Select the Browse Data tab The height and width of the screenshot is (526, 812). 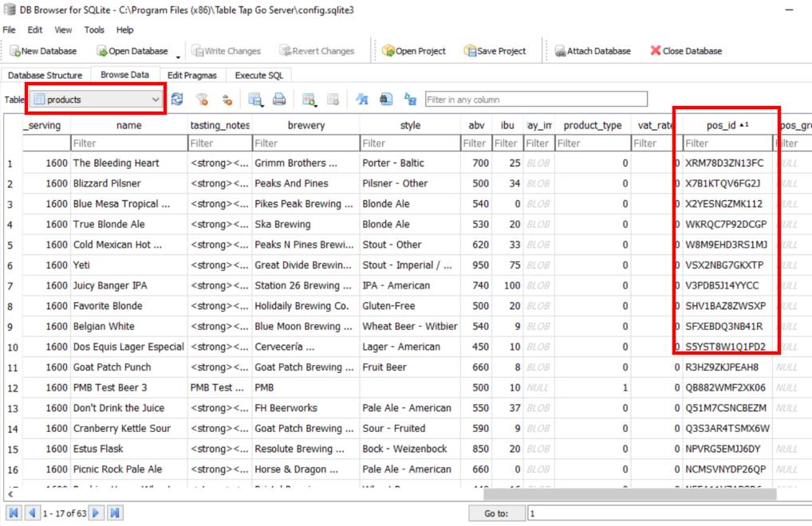pyautogui.click(x=124, y=74)
